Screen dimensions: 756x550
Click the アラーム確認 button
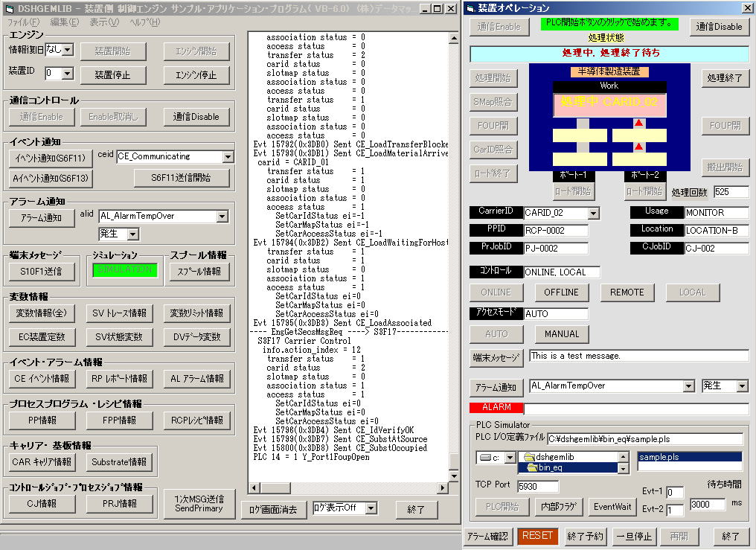(x=487, y=536)
